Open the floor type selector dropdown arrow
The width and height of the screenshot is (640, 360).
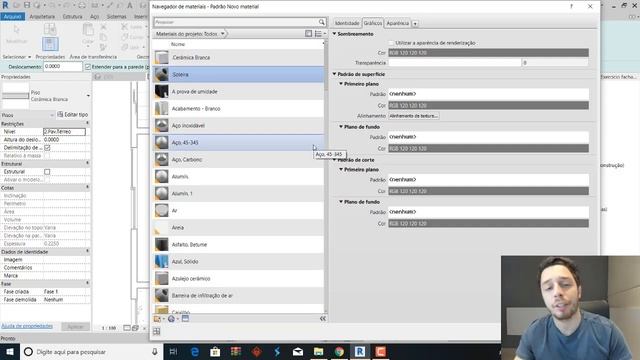[x=88, y=96]
